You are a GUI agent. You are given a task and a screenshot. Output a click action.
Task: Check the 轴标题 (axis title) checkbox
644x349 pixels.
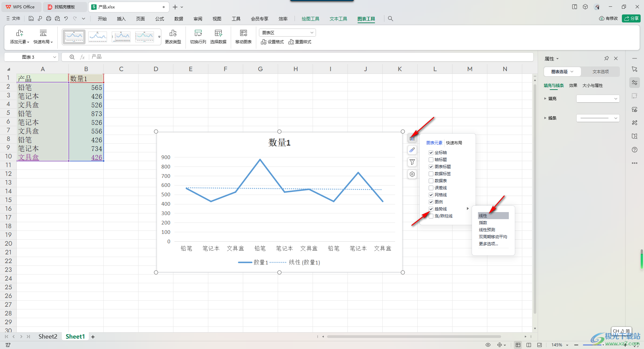pos(431,160)
